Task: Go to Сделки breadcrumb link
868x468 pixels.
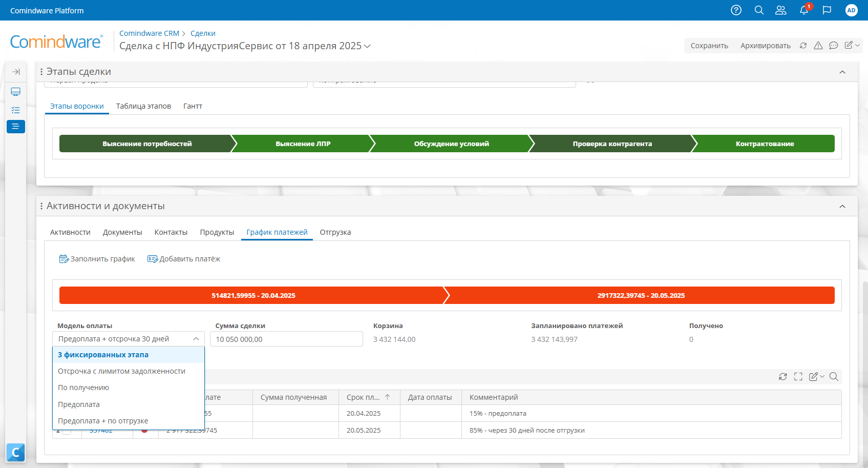Action: coord(203,33)
